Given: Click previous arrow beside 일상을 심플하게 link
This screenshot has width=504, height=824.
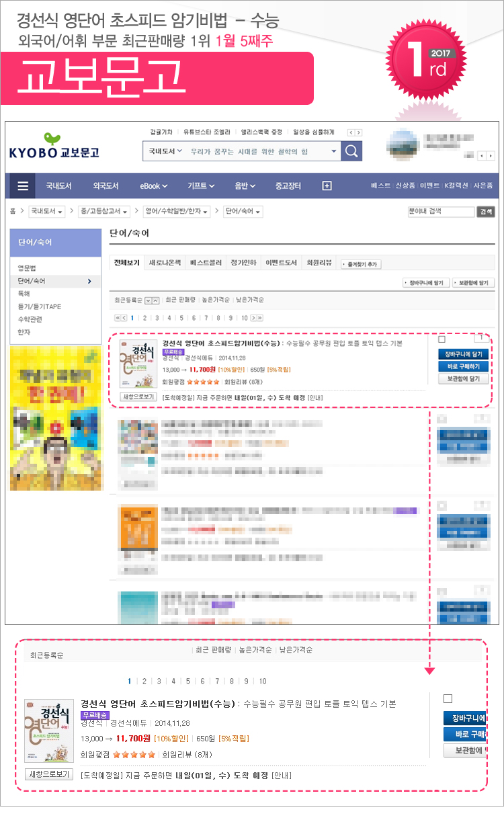Looking at the screenshot, I should coord(351,132).
